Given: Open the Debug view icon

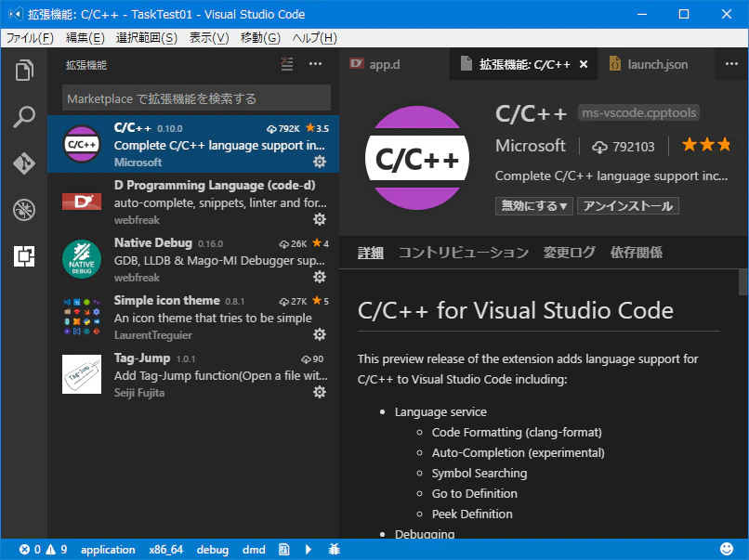Looking at the screenshot, I should (24, 210).
